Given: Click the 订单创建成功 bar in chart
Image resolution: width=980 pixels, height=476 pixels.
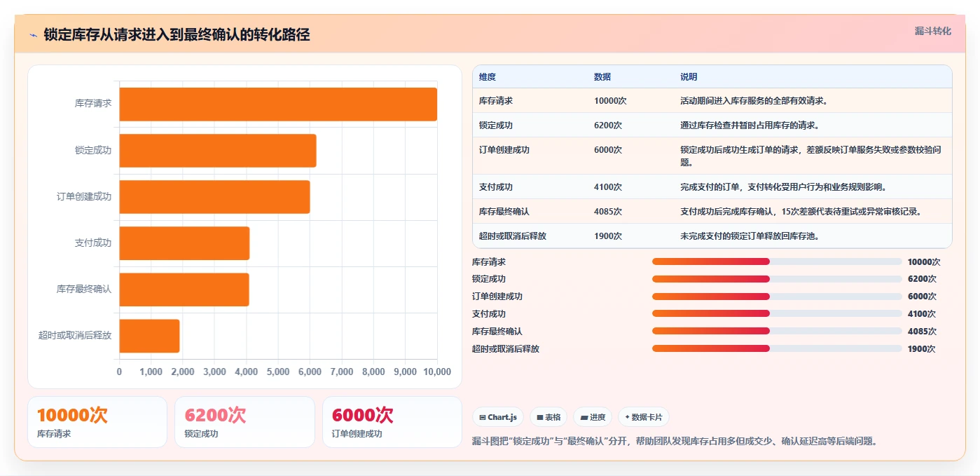Looking at the screenshot, I should click(214, 196).
